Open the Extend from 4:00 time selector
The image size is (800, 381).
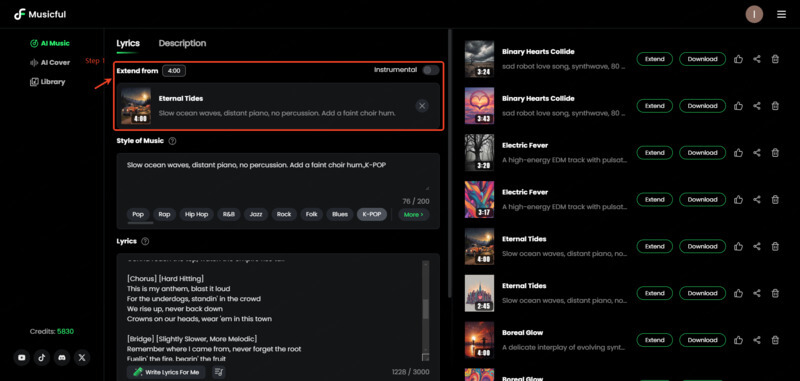[174, 71]
